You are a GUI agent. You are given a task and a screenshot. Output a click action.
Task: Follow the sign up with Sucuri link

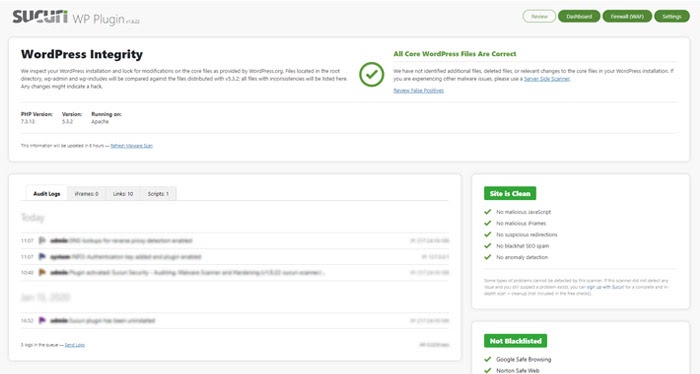tap(605, 287)
